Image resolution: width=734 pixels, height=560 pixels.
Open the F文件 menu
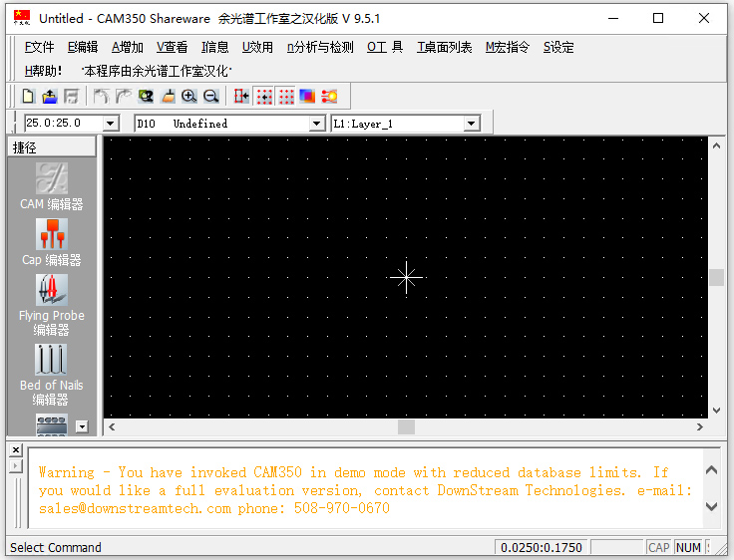pyautogui.click(x=39, y=47)
